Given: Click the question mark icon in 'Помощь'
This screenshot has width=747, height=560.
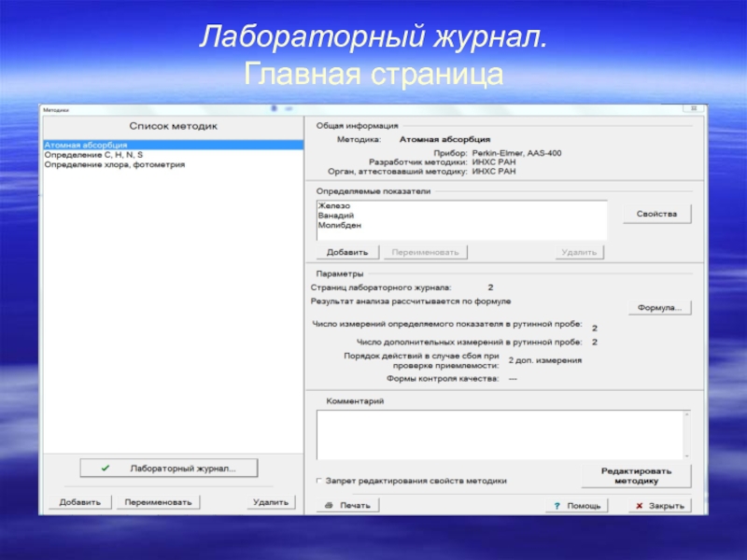Looking at the screenshot, I should point(557,506).
